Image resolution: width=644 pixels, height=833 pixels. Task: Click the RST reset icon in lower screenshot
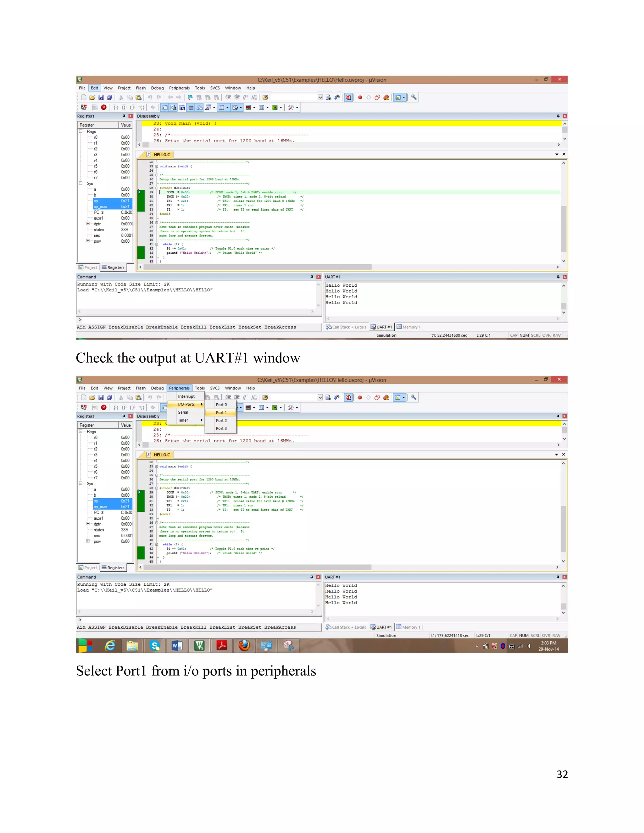click(x=84, y=408)
